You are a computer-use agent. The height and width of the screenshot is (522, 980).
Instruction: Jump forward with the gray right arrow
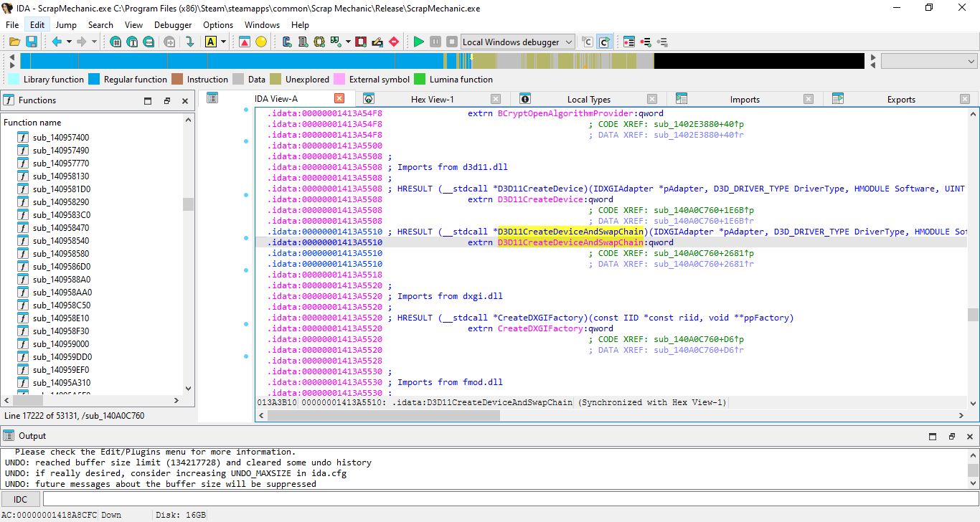pos(81,42)
